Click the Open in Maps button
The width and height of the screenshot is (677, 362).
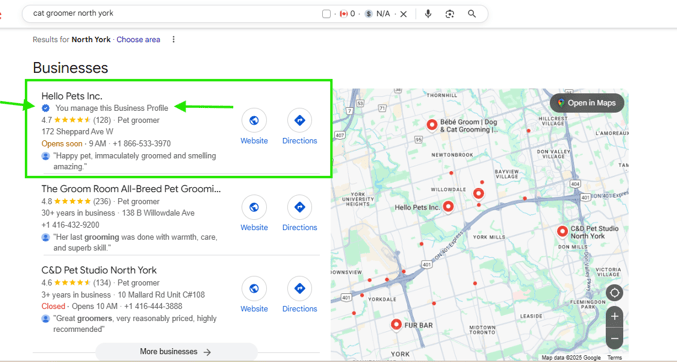tap(587, 103)
